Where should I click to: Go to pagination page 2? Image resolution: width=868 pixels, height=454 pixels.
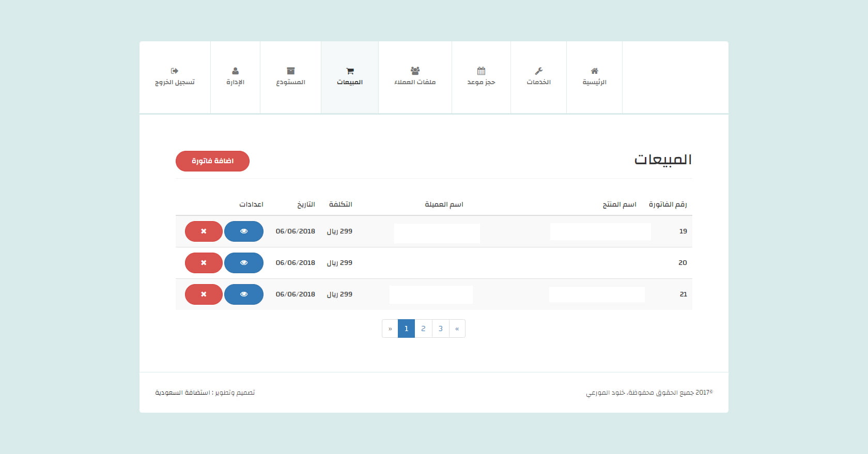click(423, 328)
